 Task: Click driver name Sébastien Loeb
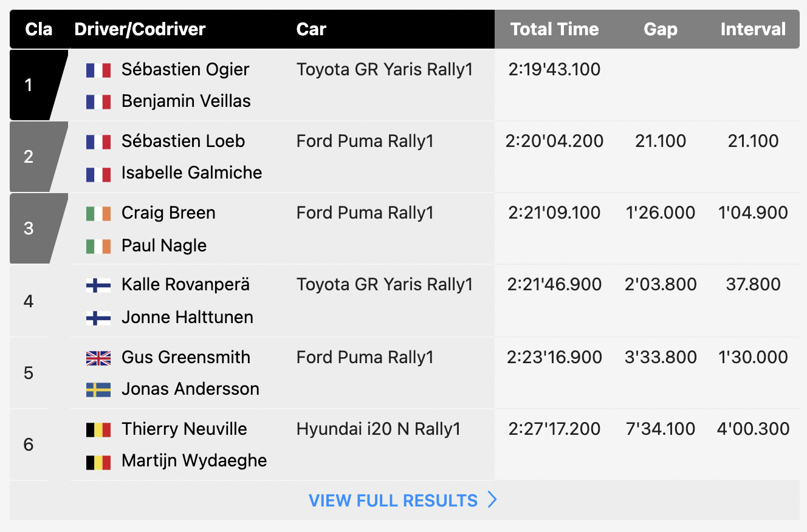(x=183, y=142)
